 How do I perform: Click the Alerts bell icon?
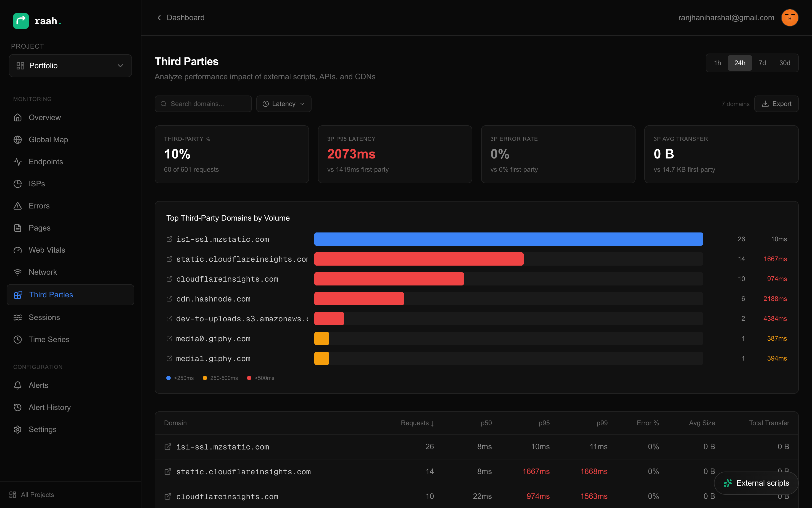click(x=18, y=385)
